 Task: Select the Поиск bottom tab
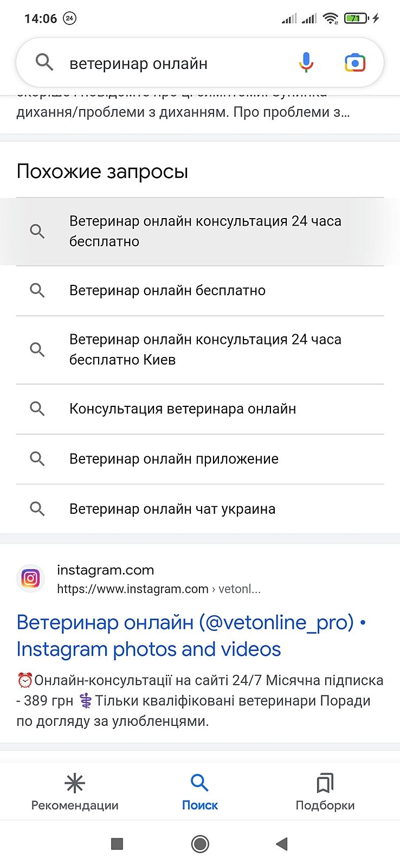pyautogui.click(x=200, y=792)
